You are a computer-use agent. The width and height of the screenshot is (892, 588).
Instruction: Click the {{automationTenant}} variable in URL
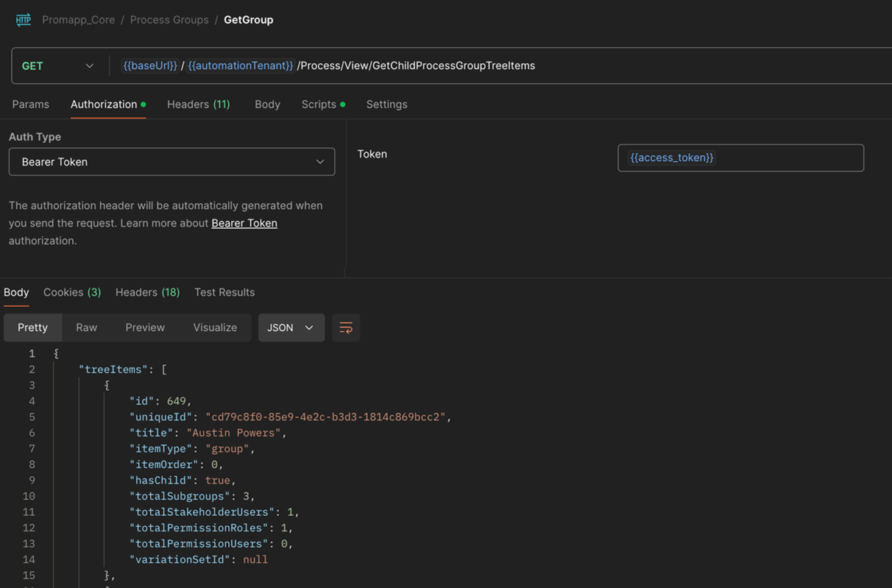pos(241,65)
